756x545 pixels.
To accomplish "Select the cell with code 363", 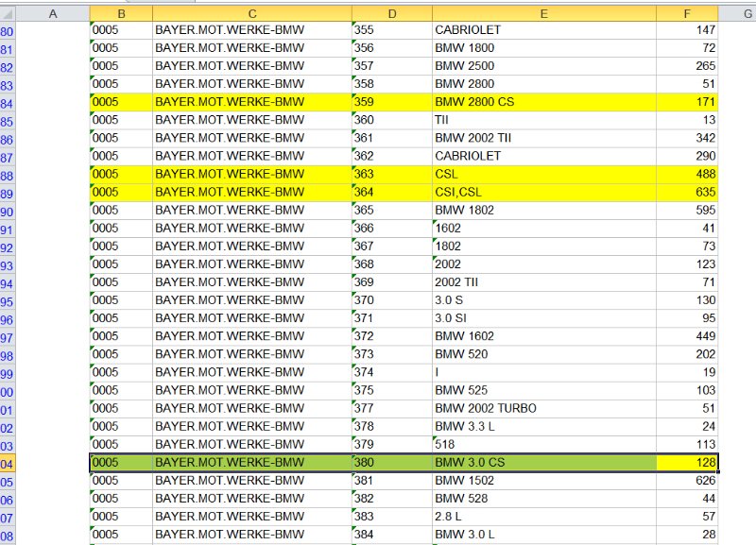I will 391,174.
